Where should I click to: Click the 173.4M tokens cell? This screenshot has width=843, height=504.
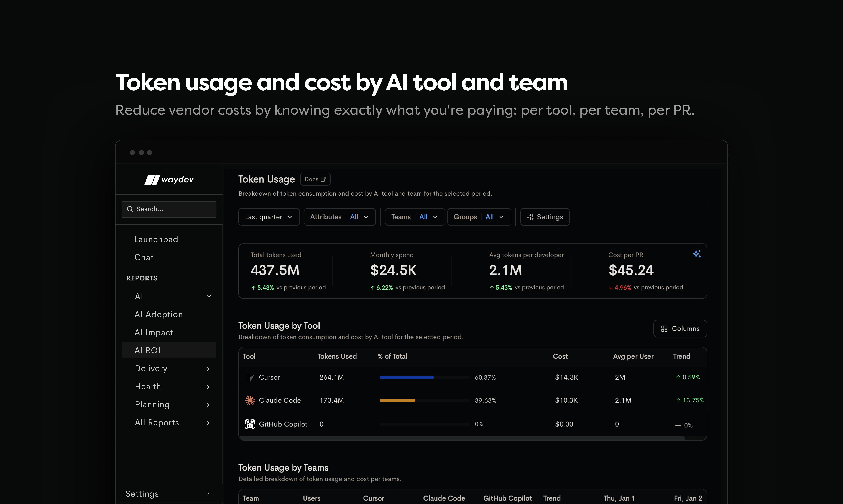pos(331,400)
